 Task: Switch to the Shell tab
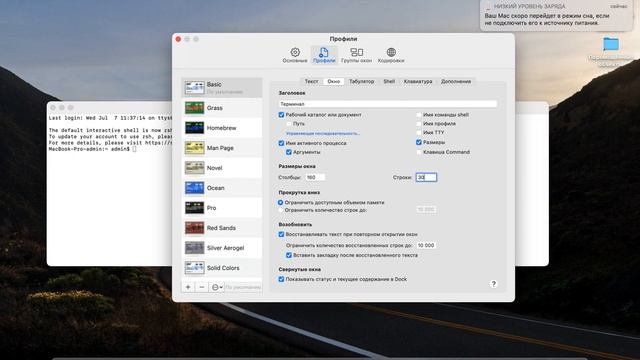coord(389,81)
